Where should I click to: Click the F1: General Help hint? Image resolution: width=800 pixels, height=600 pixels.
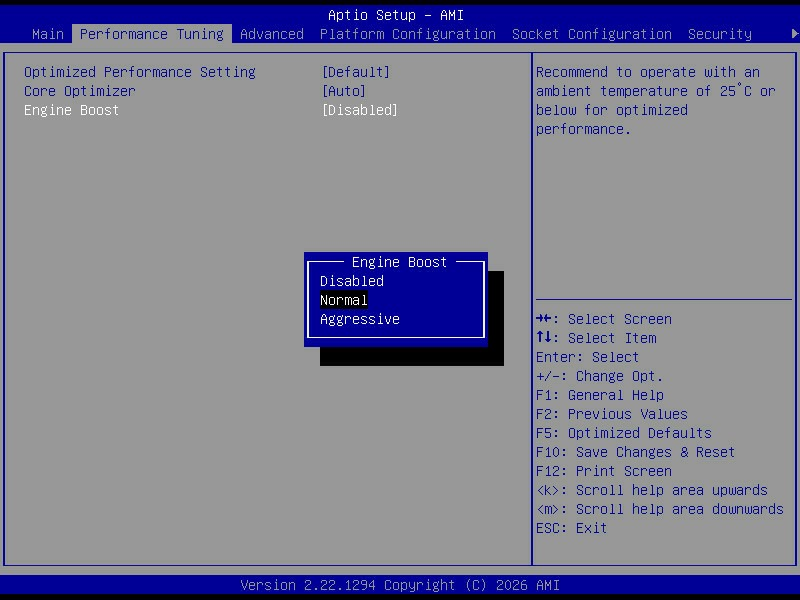(599, 395)
